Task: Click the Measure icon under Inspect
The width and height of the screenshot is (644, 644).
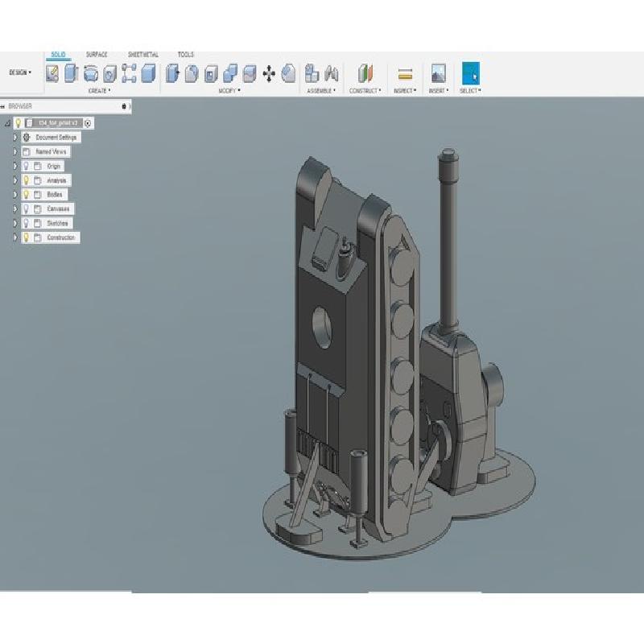Action: point(405,74)
